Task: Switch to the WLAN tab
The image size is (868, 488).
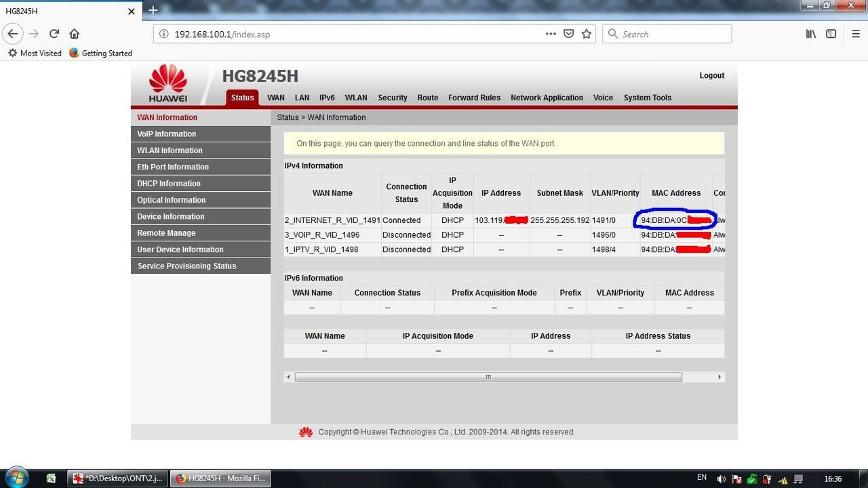Action: [x=355, y=97]
